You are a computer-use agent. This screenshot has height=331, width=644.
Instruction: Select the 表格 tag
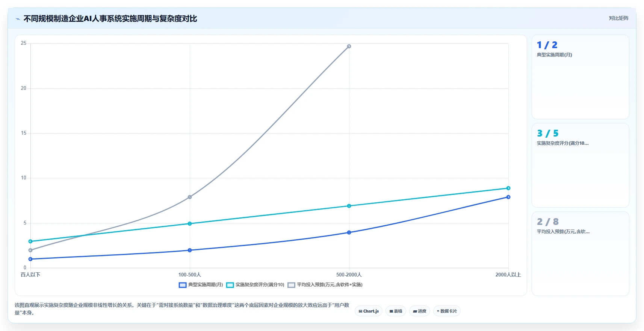coord(396,311)
